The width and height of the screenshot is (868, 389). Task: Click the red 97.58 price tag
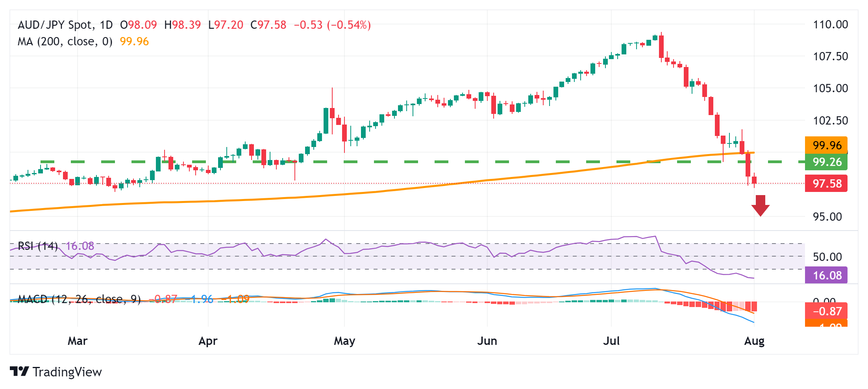tap(826, 184)
